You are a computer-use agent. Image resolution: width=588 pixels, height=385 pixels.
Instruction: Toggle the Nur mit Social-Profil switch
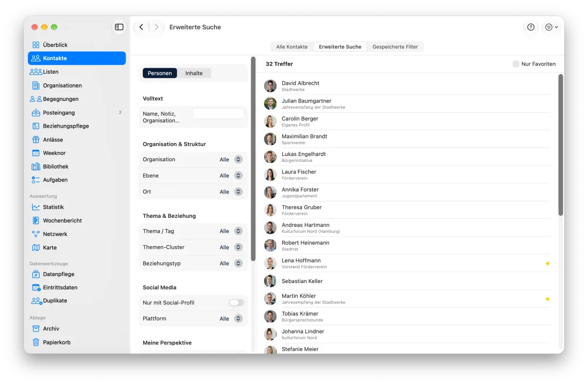[236, 303]
